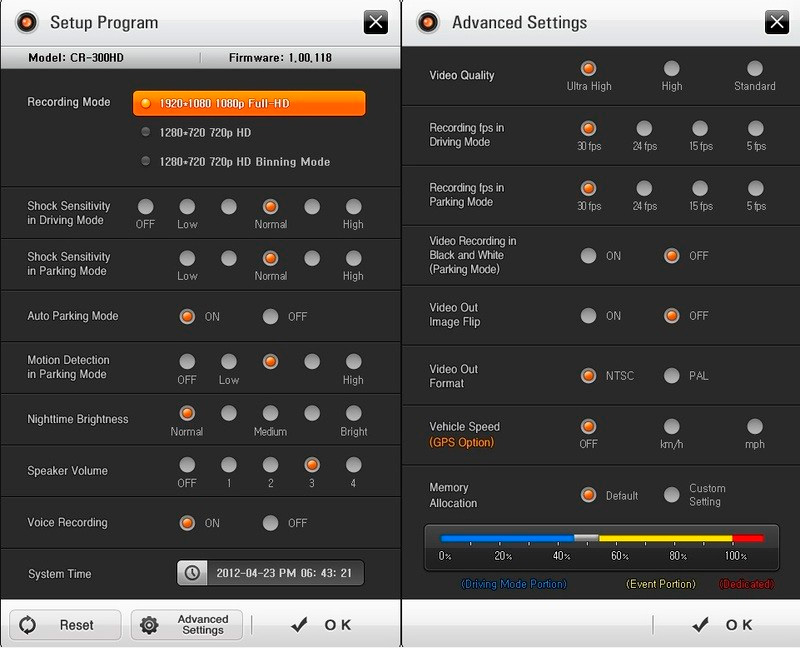Set Motion Detection in Parking Mode to Low
The width and height of the screenshot is (800, 648).
click(229, 362)
